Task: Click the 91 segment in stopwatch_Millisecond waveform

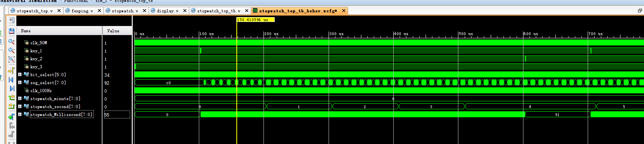Action: (557, 114)
